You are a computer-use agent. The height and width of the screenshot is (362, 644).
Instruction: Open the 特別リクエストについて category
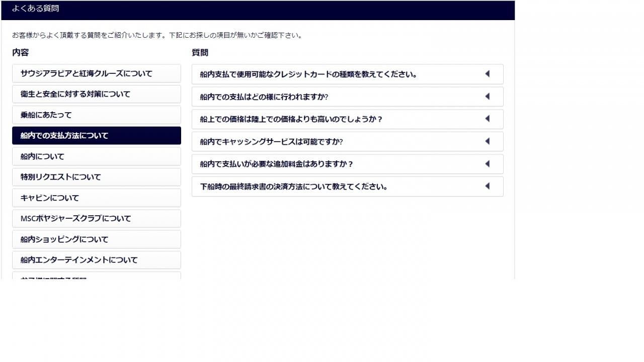click(x=97, y=177)
